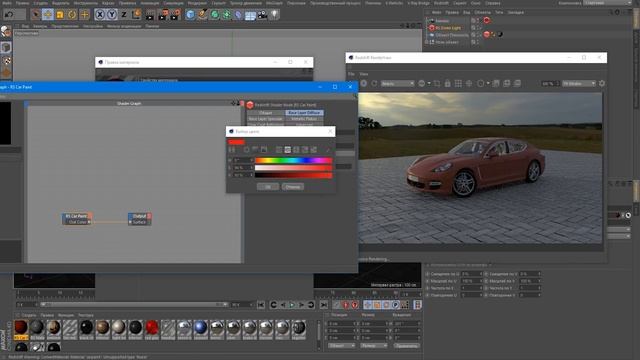The height and width of the screenshot is (360, 640).
Task: Open sphere icon dropdown arrow in RenderView
Action: pyautogui.click(x=429, y=83)
